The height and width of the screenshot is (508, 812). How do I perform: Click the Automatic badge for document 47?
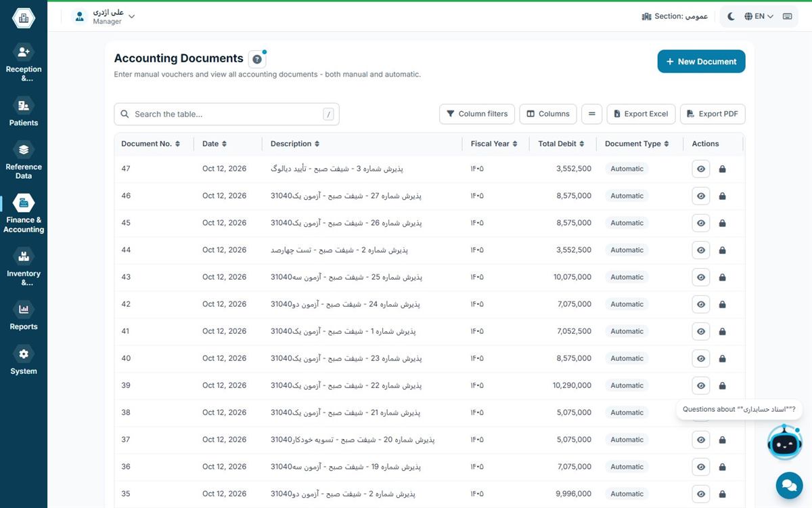tap(627, 169)
